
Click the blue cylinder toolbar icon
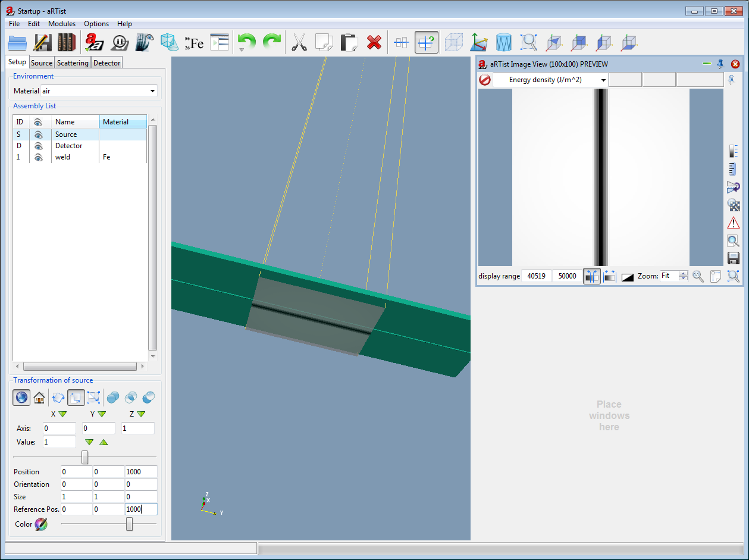point(504,42)
